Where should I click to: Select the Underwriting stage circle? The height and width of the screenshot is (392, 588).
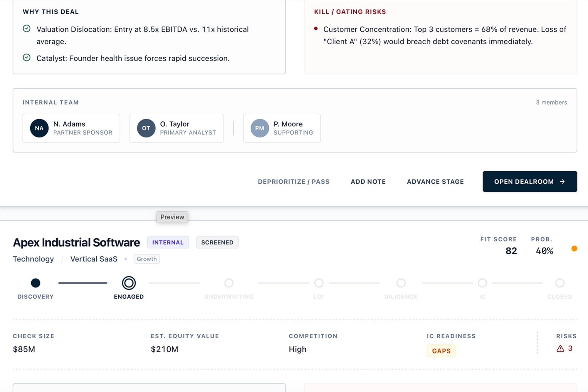pos(229,283)
